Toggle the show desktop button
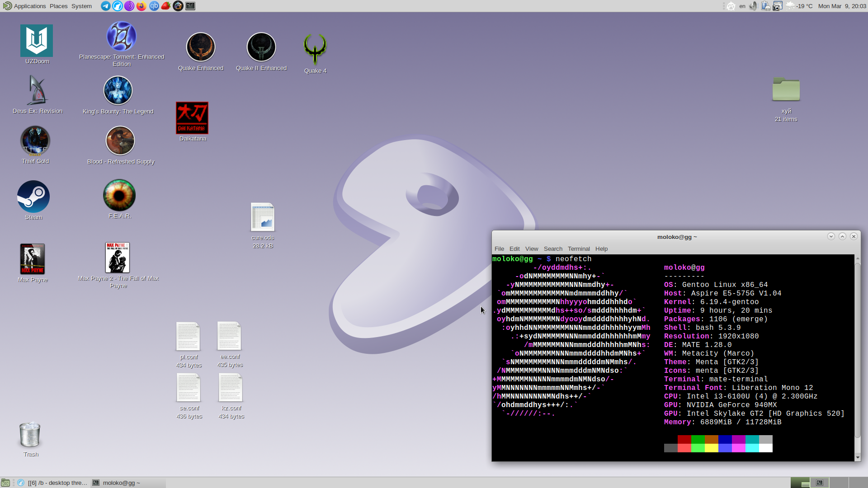This screenshot has width=868, height=488. click(x=5, y=483)
